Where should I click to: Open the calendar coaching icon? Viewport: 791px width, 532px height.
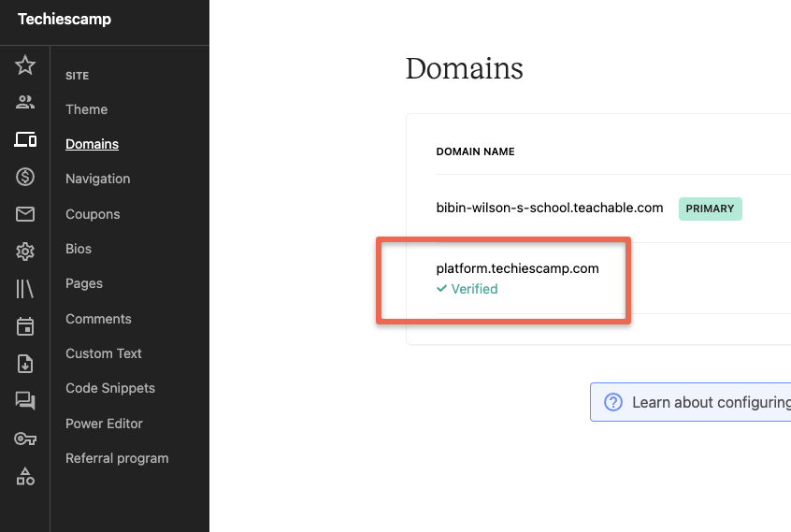pyautogui.click(x=24, y=326)
